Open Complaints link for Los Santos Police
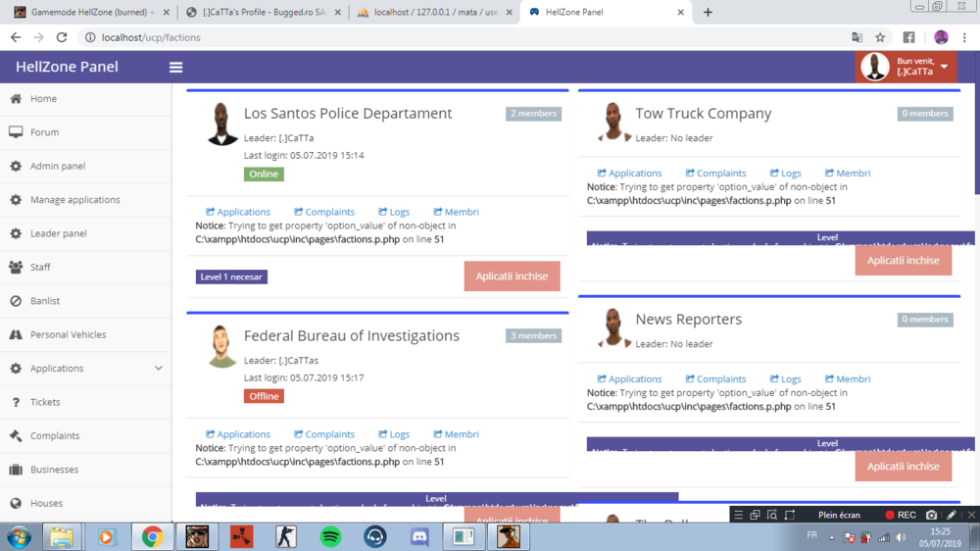 click(324, 212)
